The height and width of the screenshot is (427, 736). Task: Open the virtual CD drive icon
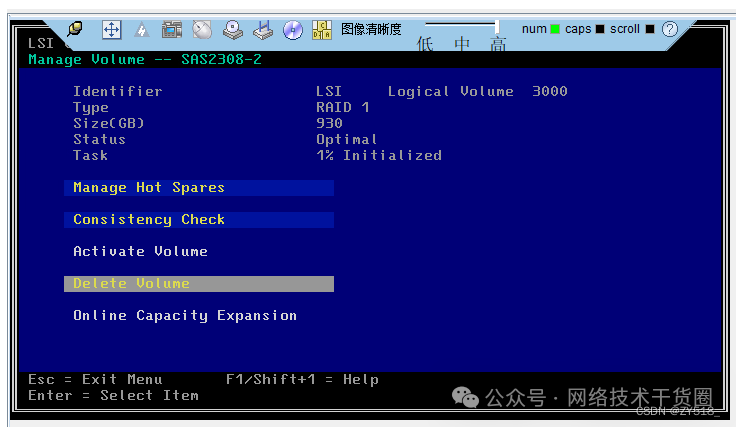pyautogui.click(x=232, y=30)
